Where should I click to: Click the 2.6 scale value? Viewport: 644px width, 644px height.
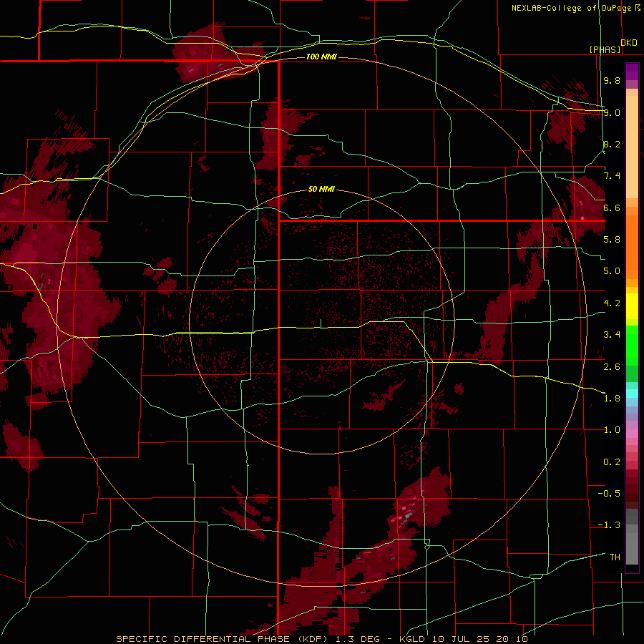pos(612,366)
